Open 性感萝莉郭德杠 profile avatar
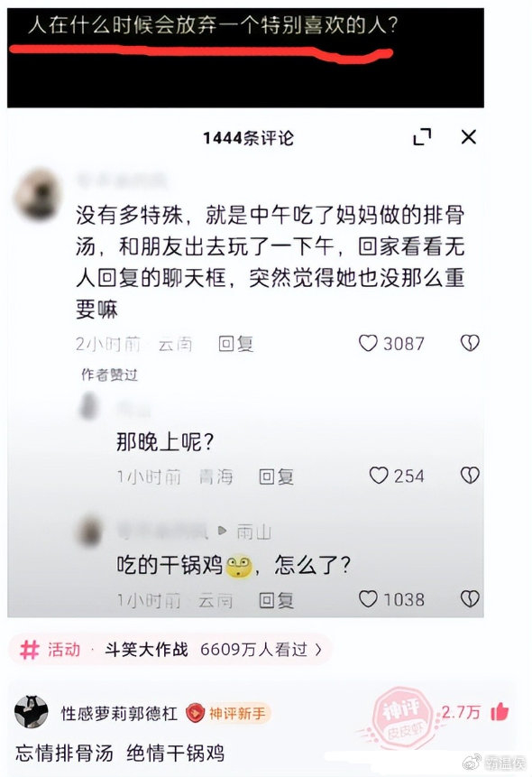532x777 pixels. (32, 712)
